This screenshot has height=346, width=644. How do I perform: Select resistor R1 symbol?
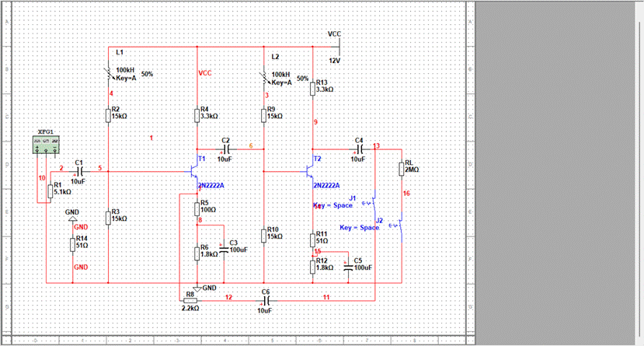tap(50, 191)
